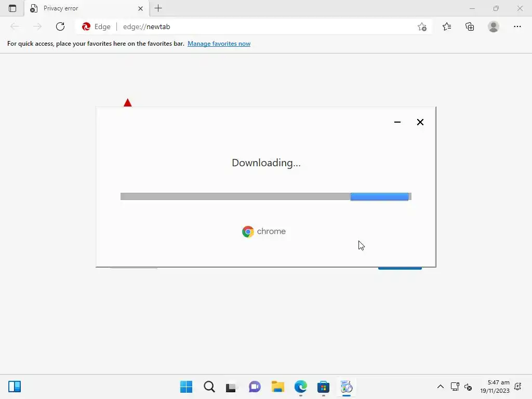532x399 pixels.
Task: Click the browser Back arrow
Action: (15, 26)
